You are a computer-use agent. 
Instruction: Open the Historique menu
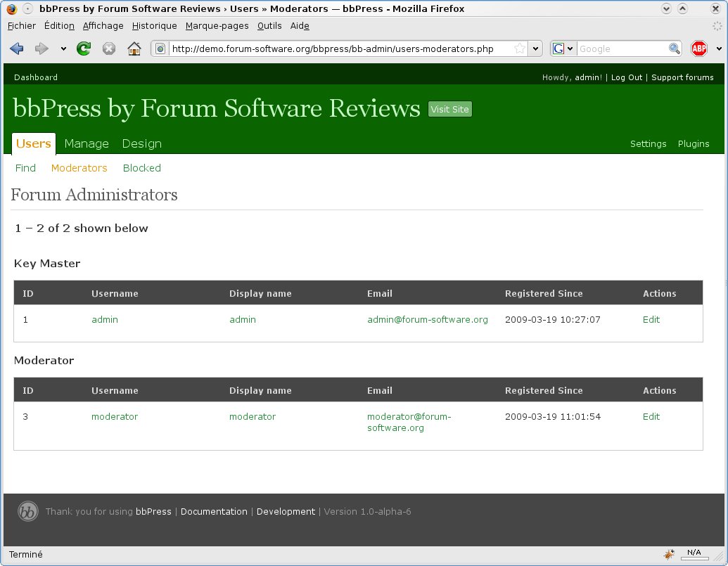pyautogui.click(x=154, y=26)
